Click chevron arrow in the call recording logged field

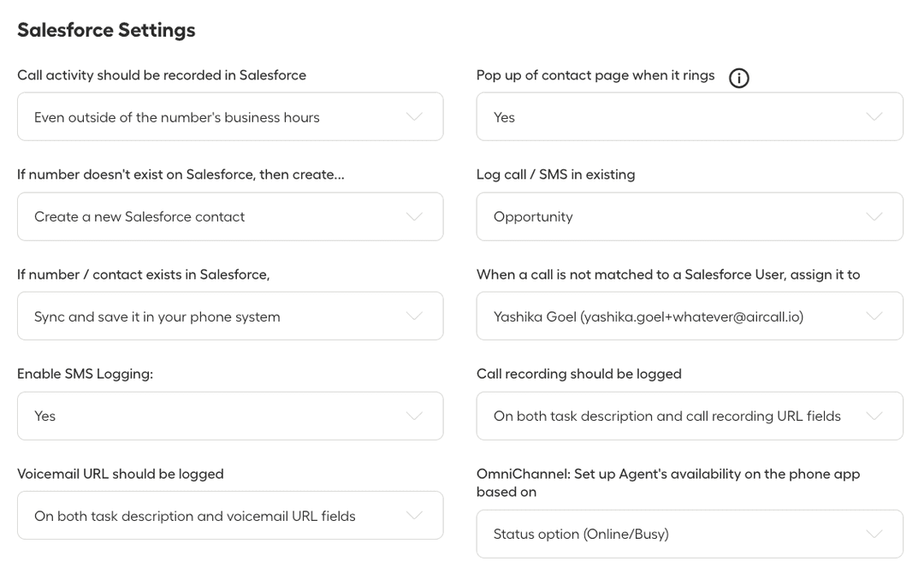tap(874, 416)
